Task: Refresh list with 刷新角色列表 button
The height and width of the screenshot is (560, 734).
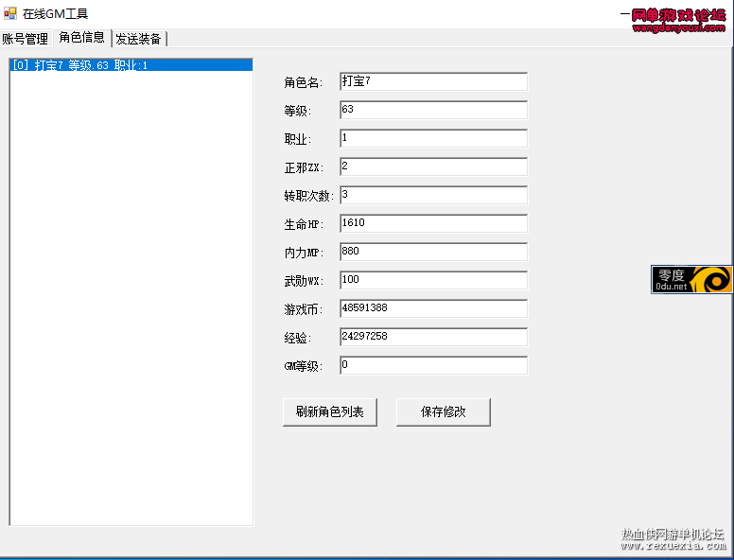Action: click(x=329, y=412)
